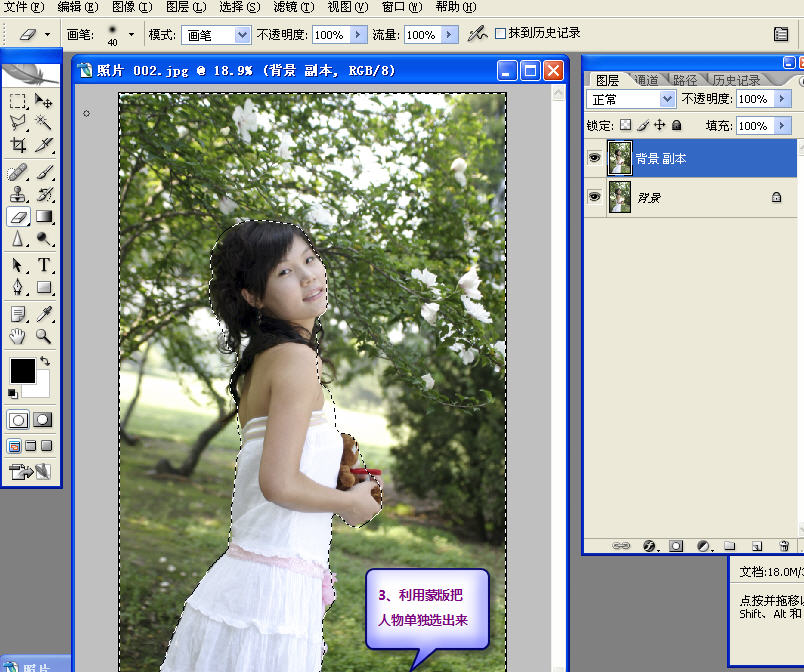Open the layer 填充 slider arrow
The image size is (804, 672).
[781, 126]
